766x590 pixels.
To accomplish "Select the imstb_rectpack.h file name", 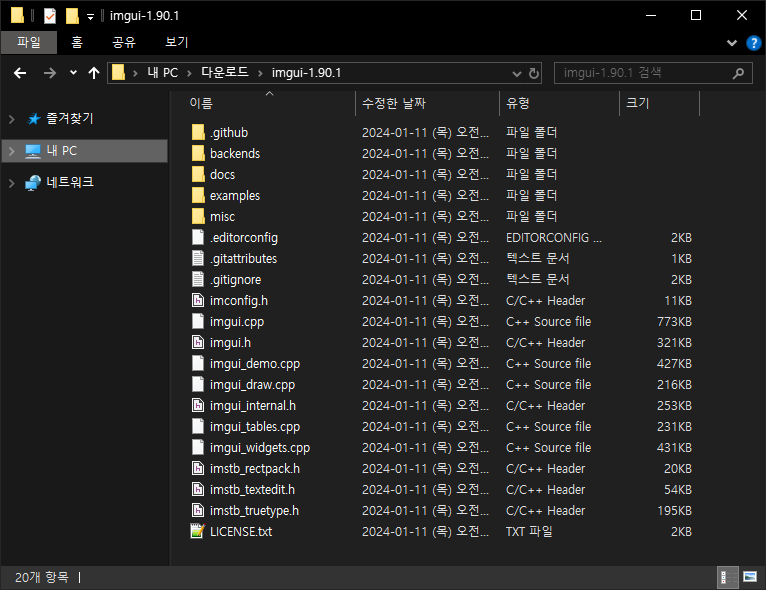I will click(255, 469).
